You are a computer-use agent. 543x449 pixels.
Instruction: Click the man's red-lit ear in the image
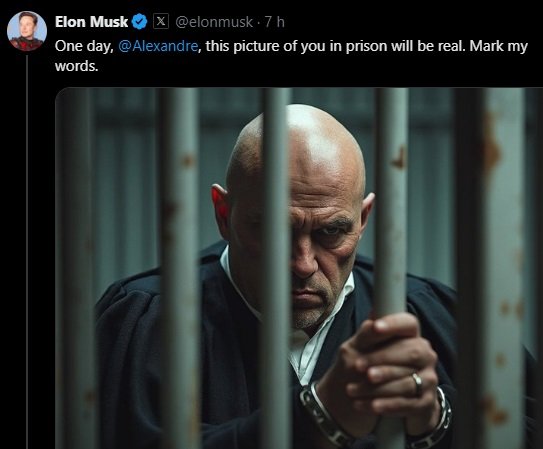click(x=220, y=206)
